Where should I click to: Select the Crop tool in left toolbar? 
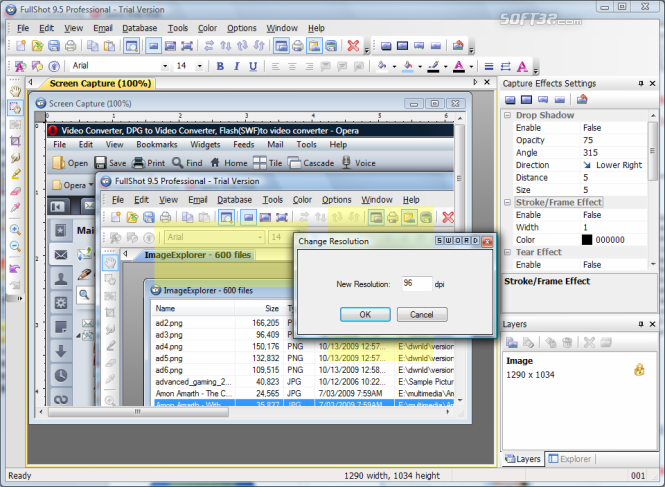(15, 141)
